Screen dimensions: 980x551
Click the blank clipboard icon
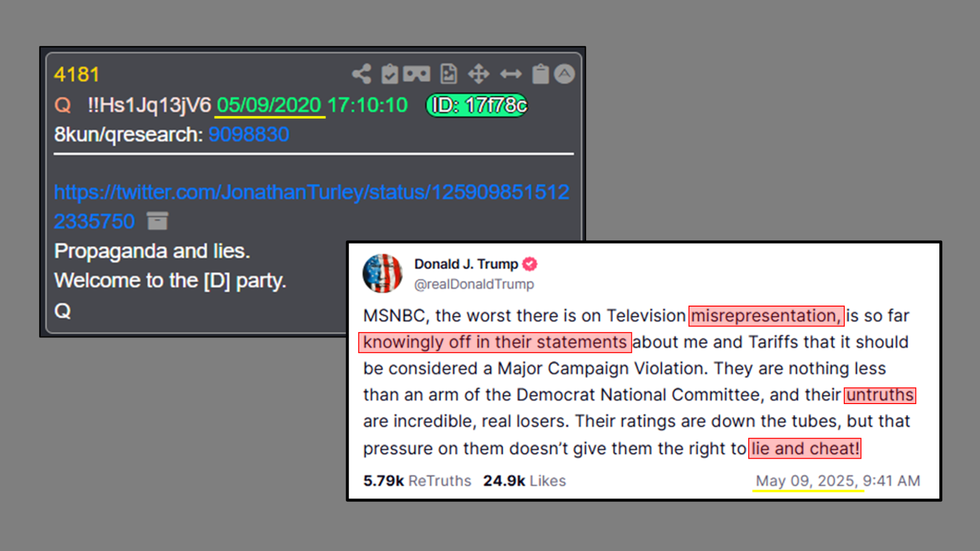[x=540, y=74]
